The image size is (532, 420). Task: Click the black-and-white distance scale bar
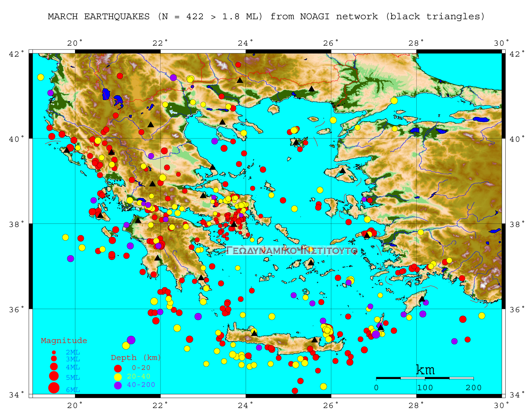click(x=425, y=378)
